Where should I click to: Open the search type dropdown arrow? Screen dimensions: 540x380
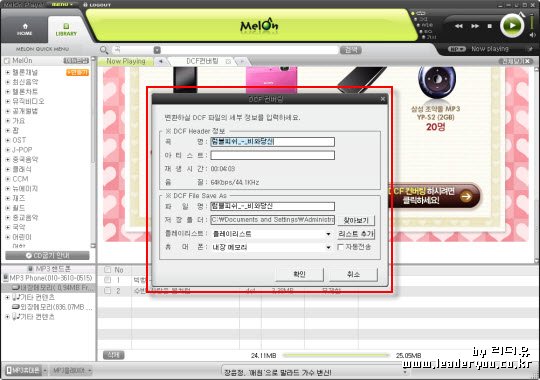point(157,50)
